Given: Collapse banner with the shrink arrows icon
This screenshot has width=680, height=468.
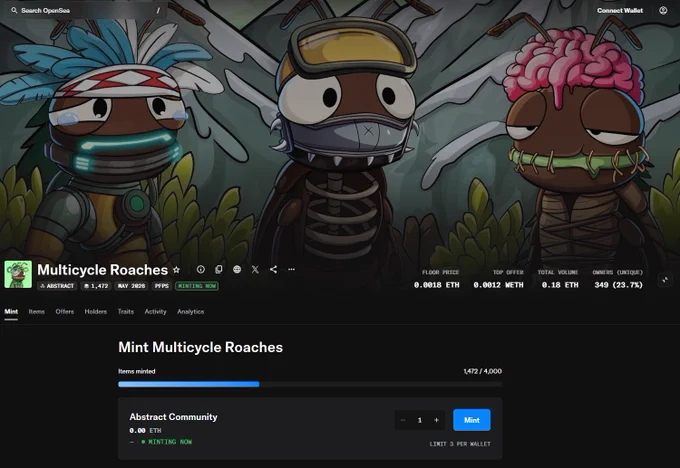Looking at the screenshot, I should tap(665, 280).
